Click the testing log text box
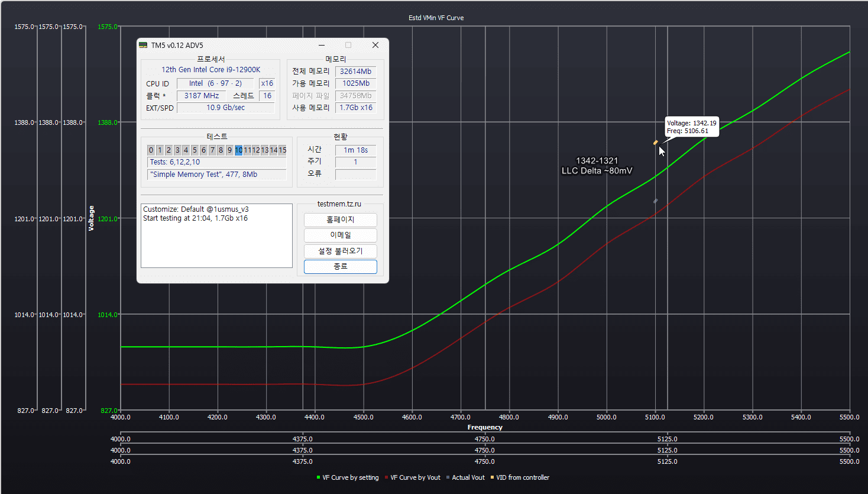 click(x=216, y=235)
